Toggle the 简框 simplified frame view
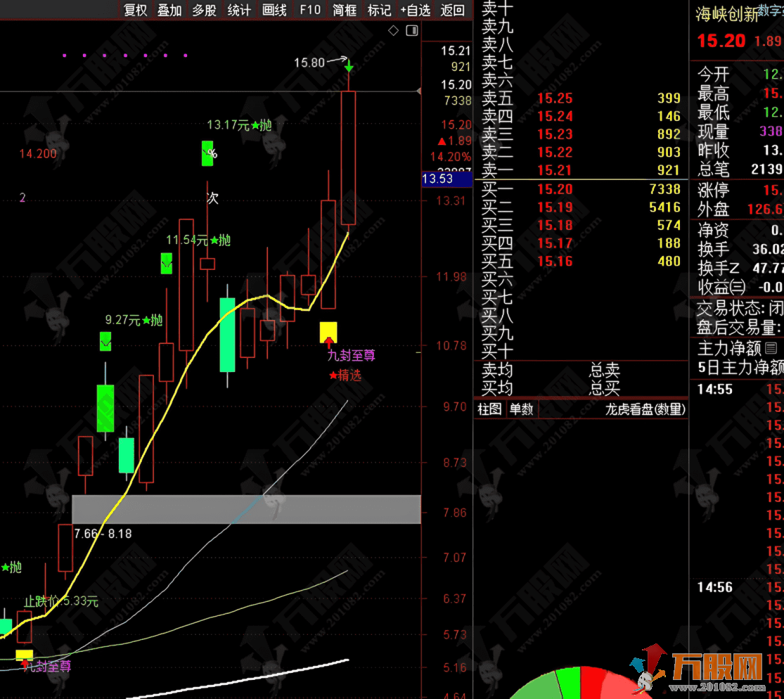784x699 pixels. tap(345, 10)
